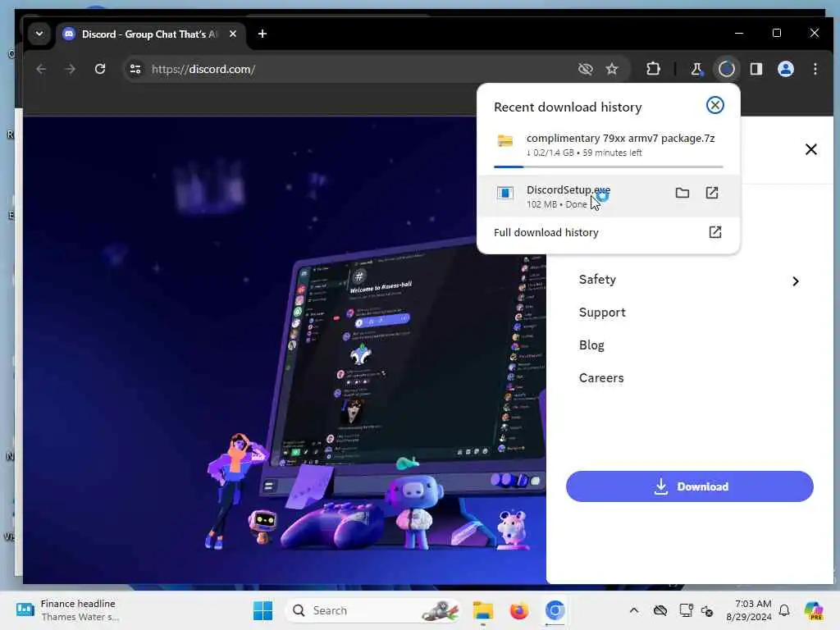View site information icon in address bar
This screenshot has height=630, width=840.
135,69
